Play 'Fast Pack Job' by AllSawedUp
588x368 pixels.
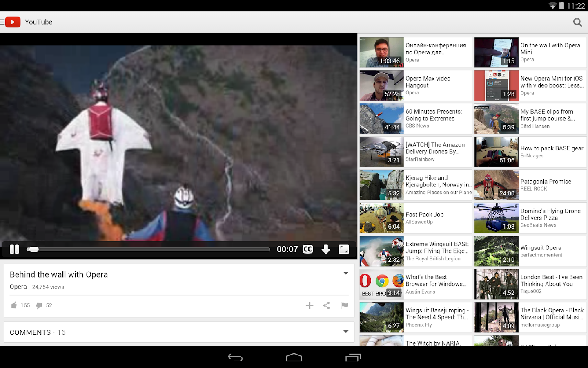point(416,218)
